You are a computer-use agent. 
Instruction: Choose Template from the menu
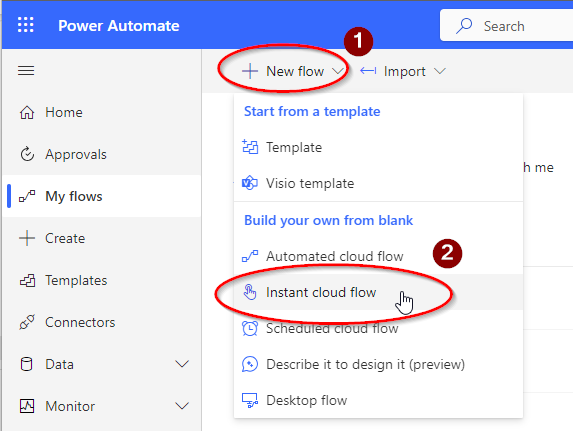coord(378,147)
